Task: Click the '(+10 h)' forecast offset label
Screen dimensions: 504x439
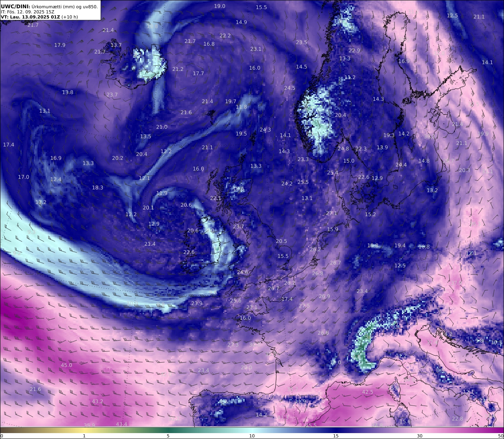Action: (x=70, y=17)
